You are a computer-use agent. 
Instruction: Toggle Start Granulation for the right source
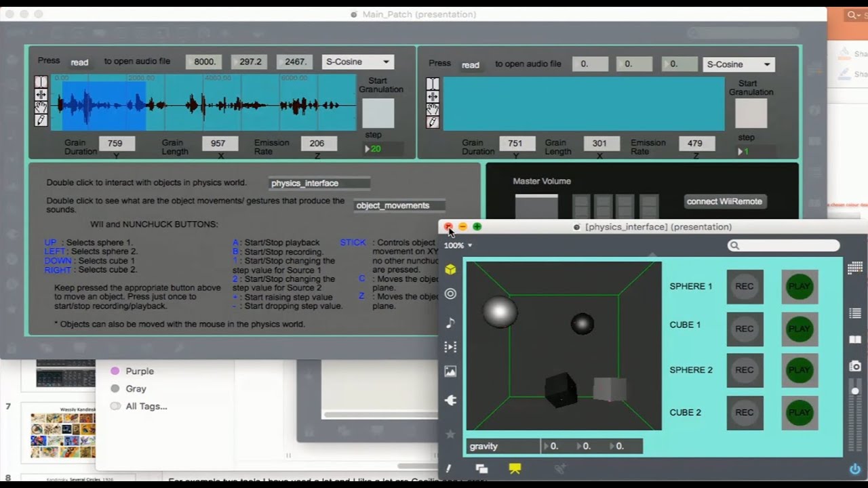(751, 114)
